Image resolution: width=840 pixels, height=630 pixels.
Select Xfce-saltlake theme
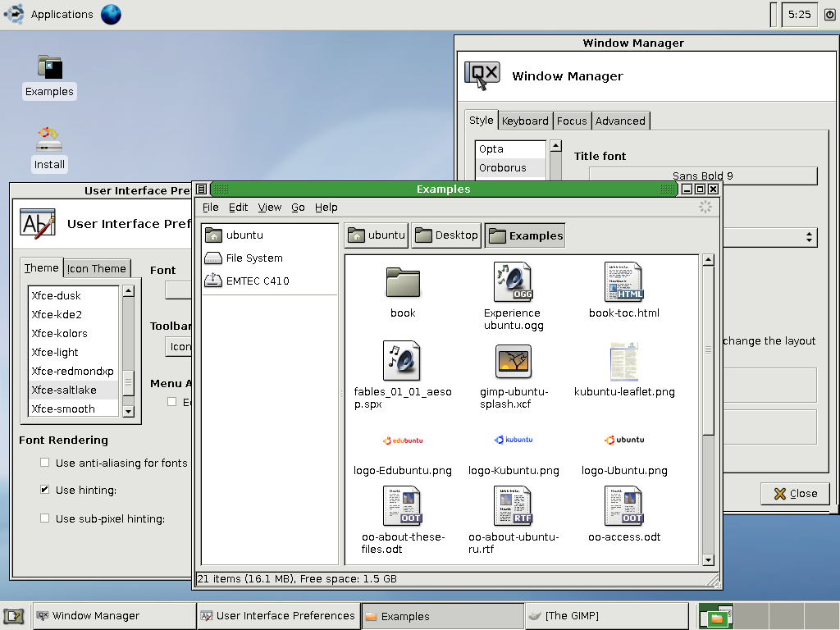coord(73,390)
